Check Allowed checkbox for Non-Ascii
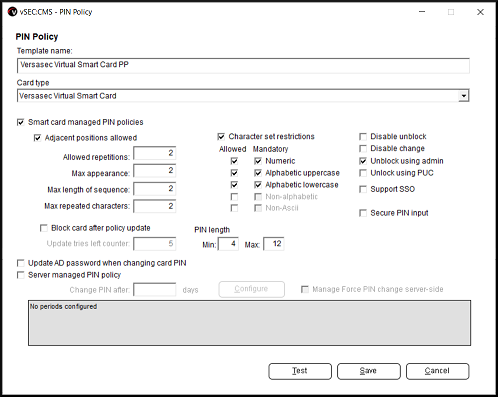 pos(234,208)
